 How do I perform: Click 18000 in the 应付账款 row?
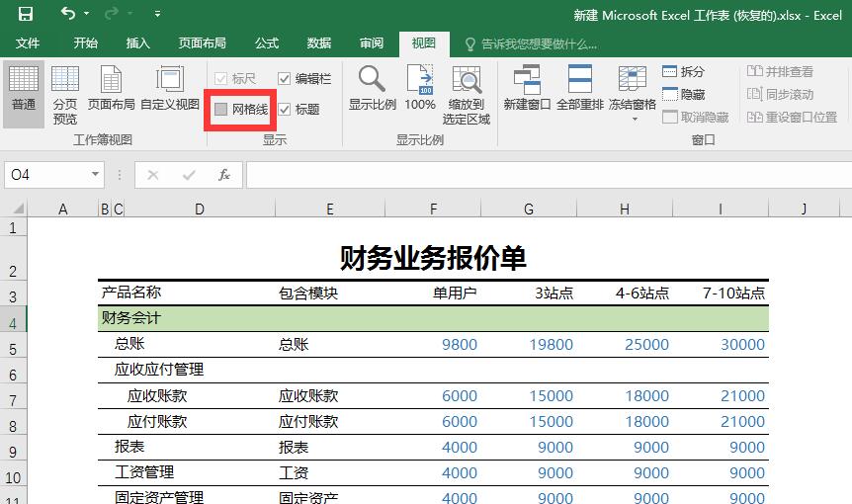646,421
